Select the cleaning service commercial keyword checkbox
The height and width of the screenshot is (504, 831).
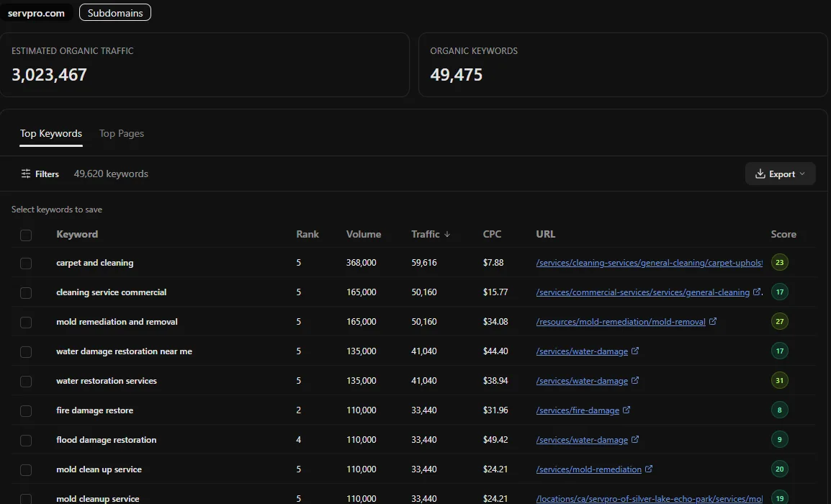[26, 293]
